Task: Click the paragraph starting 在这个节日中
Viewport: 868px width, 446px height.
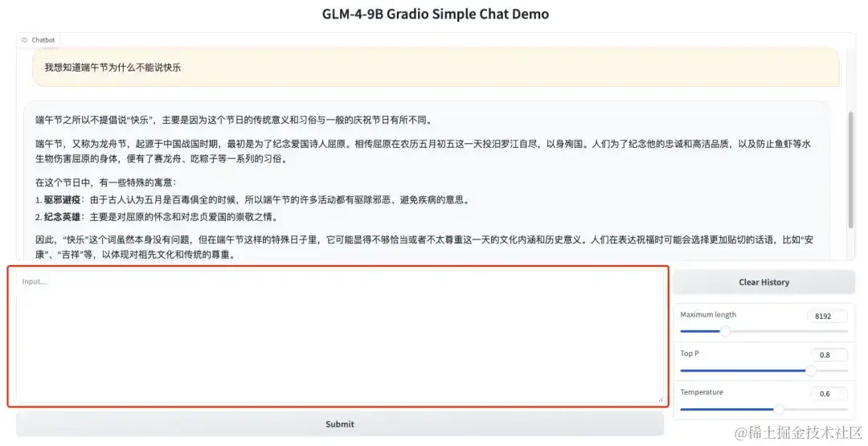Action: 106,182
